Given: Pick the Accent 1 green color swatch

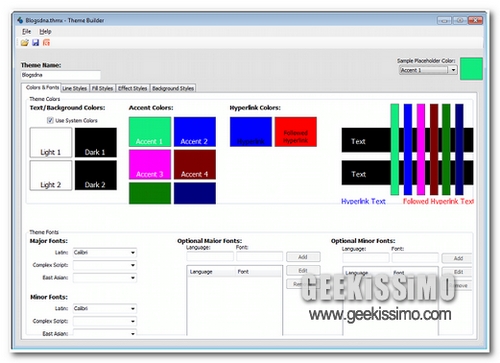Looking at the screenshot, I should pos(150,132).
